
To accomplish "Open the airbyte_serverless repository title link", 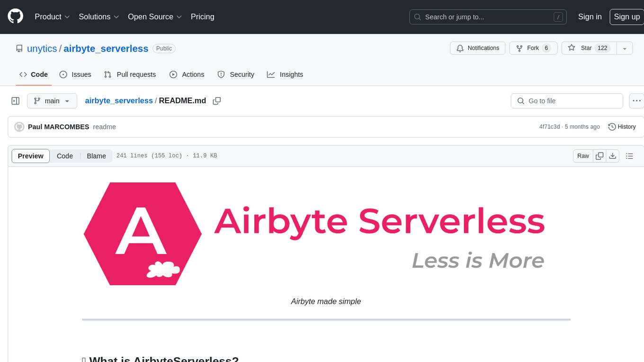I will [x=106, y=48].
